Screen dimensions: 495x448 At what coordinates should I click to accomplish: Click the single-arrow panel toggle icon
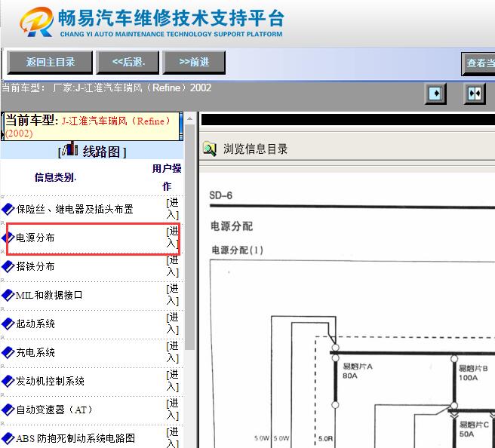[435, 94]
